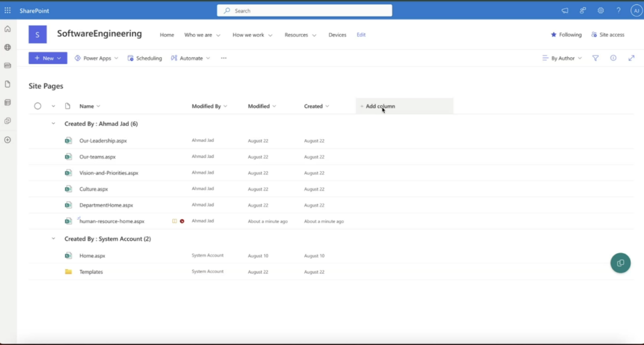The image size is (644, 345).
Task: Toggle the select all items circle
Action: coord(38,106)
